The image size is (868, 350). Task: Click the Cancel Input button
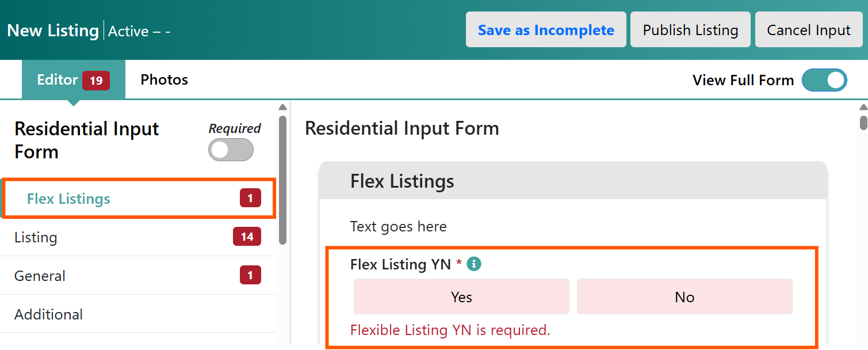coord(808,30)
